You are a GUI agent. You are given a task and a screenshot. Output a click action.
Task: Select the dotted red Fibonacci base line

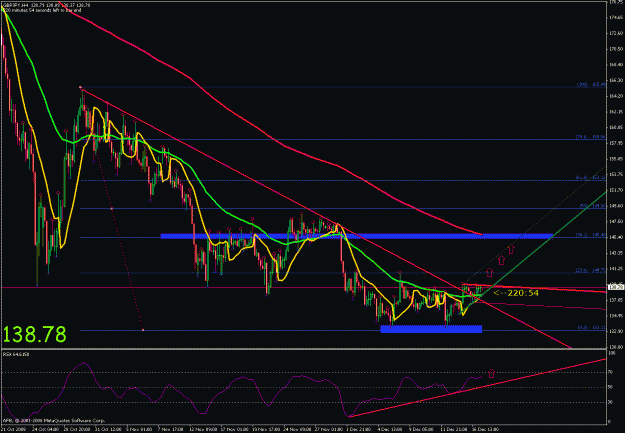[x=112, y=209]
